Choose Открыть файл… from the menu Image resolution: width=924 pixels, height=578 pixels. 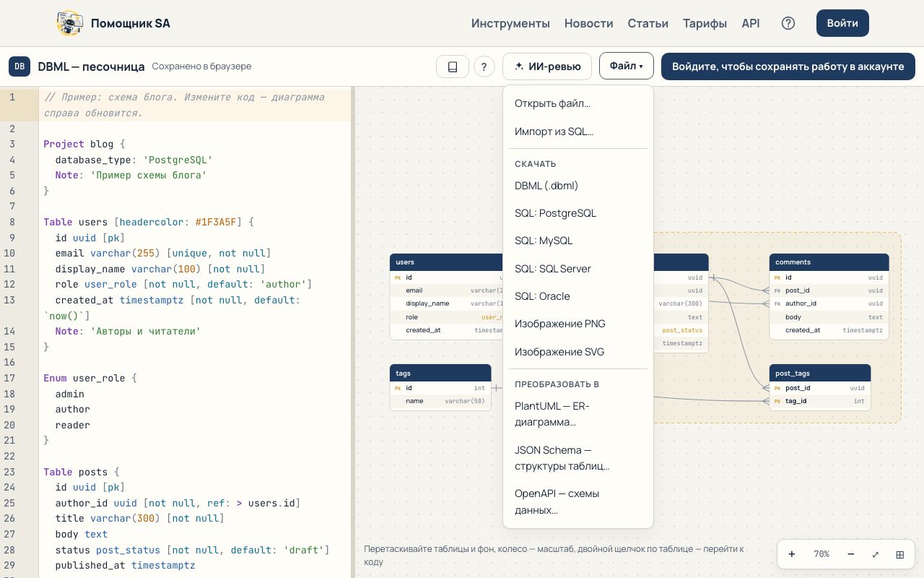578,103
